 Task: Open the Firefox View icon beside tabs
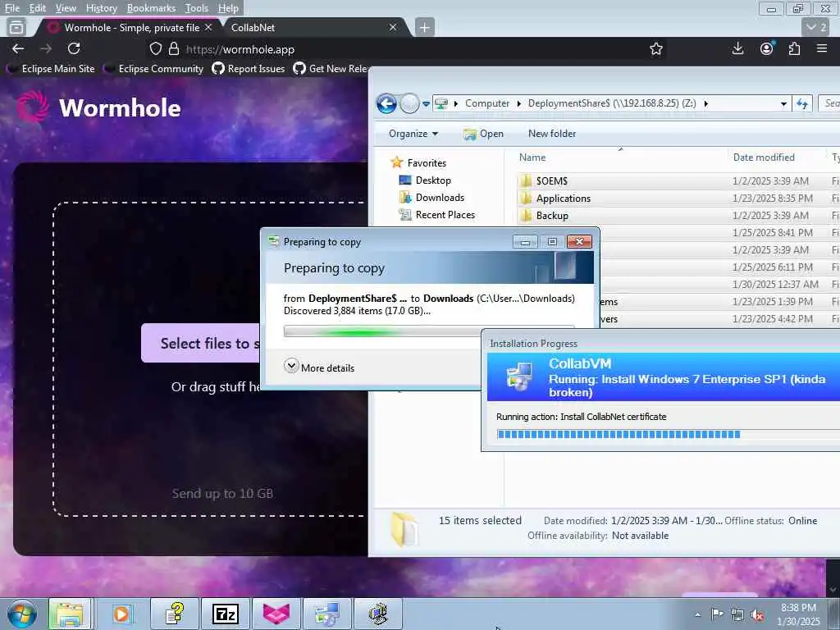[16, 27]
